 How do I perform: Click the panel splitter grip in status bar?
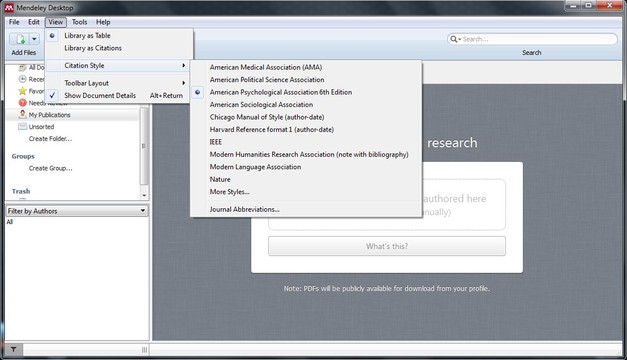coord(144,350)
